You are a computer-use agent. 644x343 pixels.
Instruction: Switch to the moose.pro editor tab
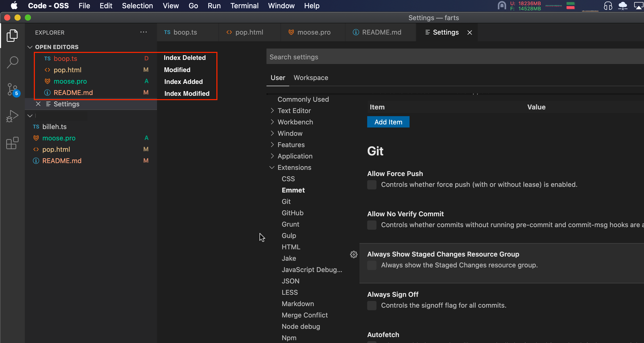(313, 32)
